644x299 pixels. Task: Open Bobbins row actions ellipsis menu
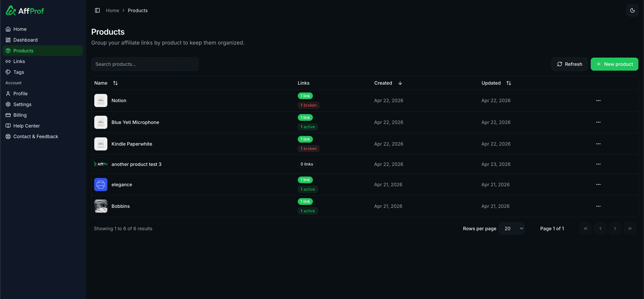pyautogui.click(x=598, y=206)
